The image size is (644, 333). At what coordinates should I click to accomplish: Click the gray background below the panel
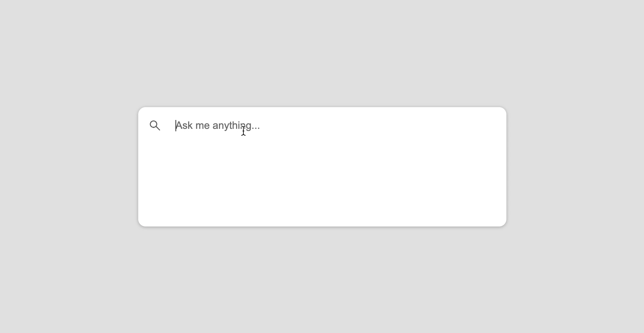click(x=322, y=280)
